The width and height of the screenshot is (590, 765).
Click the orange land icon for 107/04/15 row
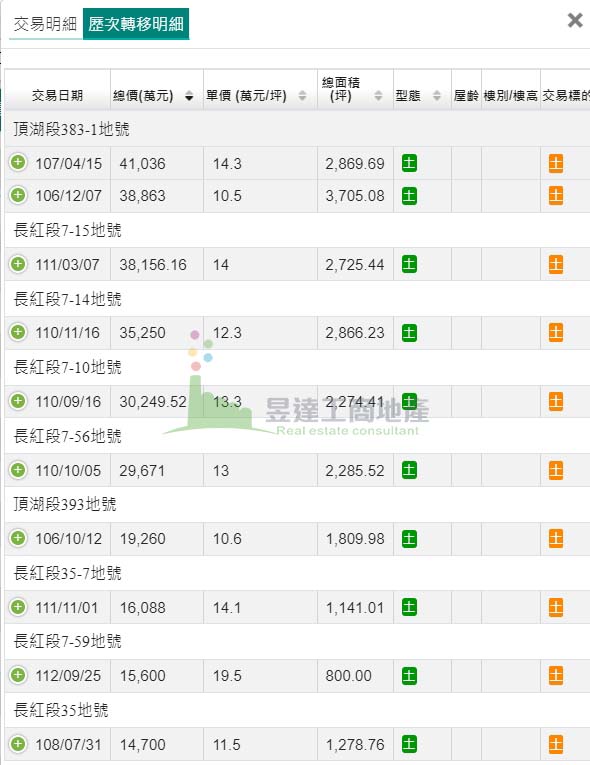click(556, 163)
